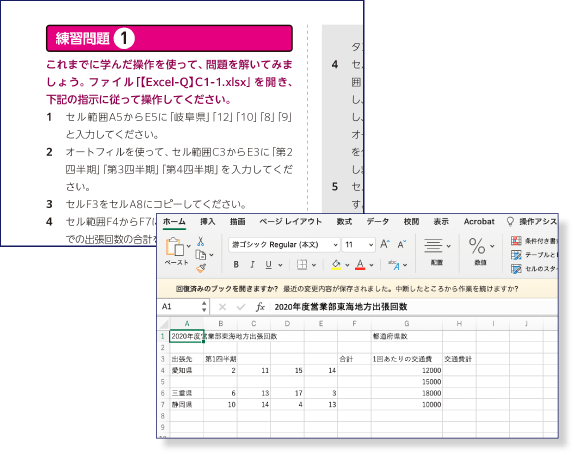Expand underline style dropdown arrow
Image resolution: width=575 pixels, height=455 pixels.
[x=281, y=265]
